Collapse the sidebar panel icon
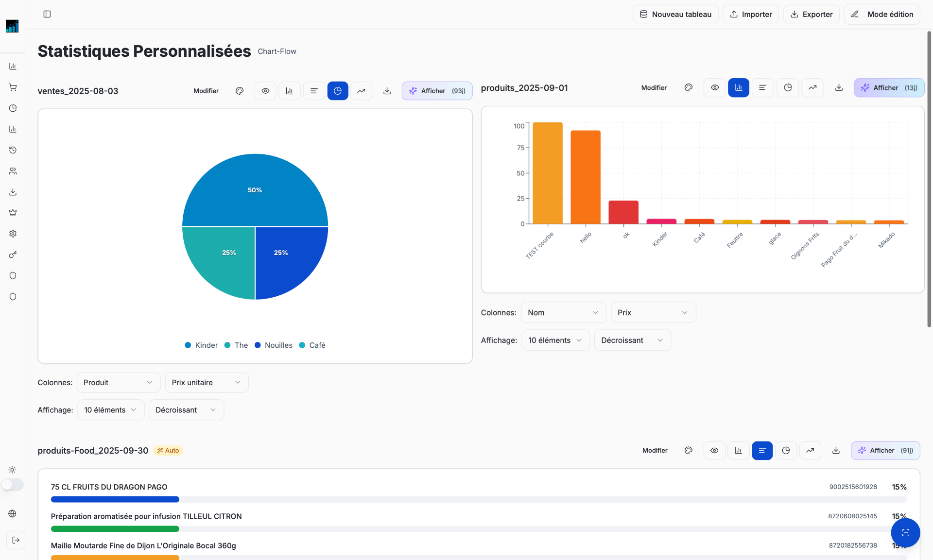The width and height of the screenshot is (933, 560). pyautogui.click(x=47, y=14)
